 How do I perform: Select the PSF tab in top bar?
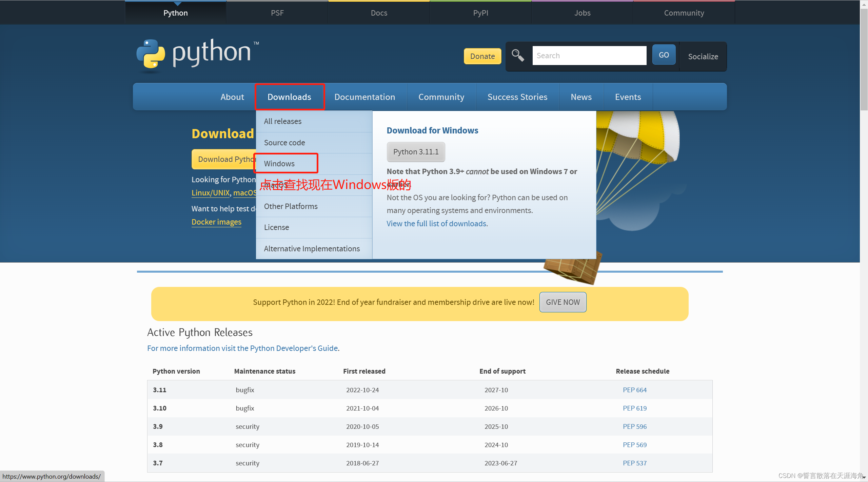[277, 13]
